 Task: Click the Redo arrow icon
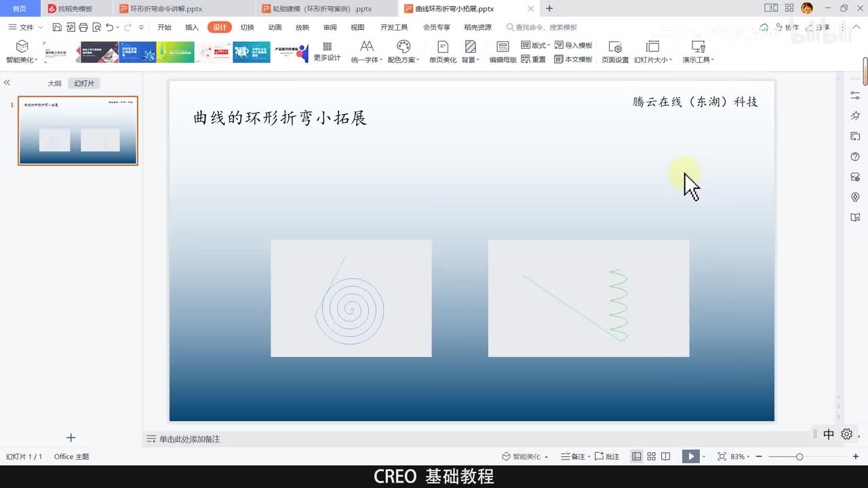point(127,27)
